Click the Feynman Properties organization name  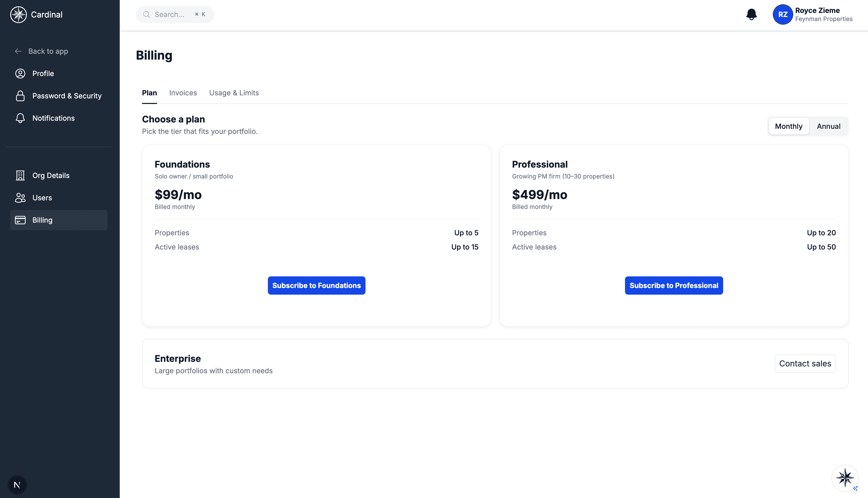click(x=824, y=19)
